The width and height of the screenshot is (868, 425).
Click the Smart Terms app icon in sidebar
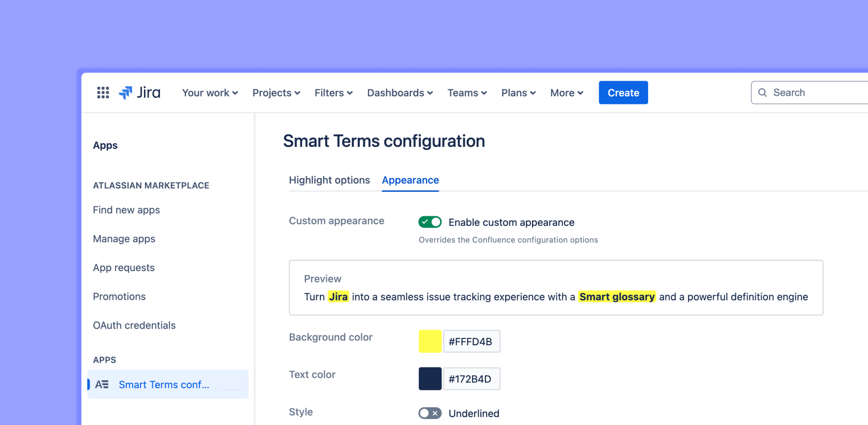102,384
